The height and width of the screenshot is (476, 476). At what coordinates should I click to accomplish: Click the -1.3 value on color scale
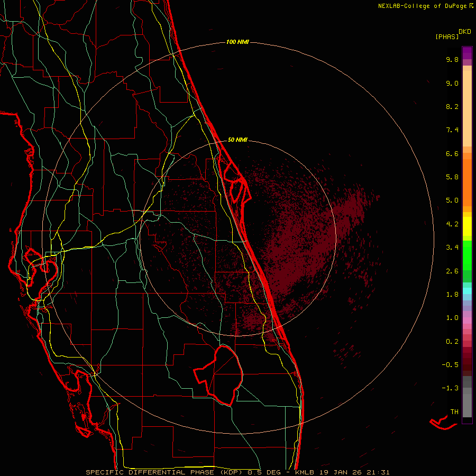450,388
